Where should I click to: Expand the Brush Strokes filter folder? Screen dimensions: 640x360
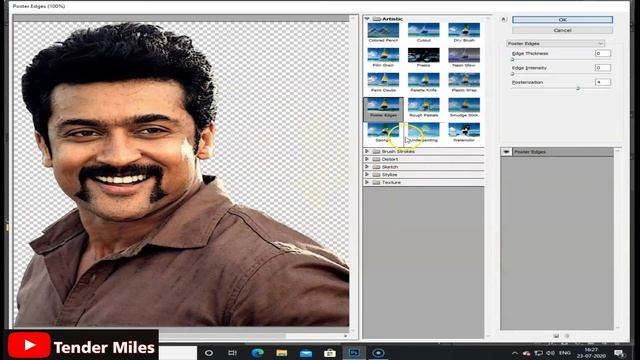tap(367, 151)
